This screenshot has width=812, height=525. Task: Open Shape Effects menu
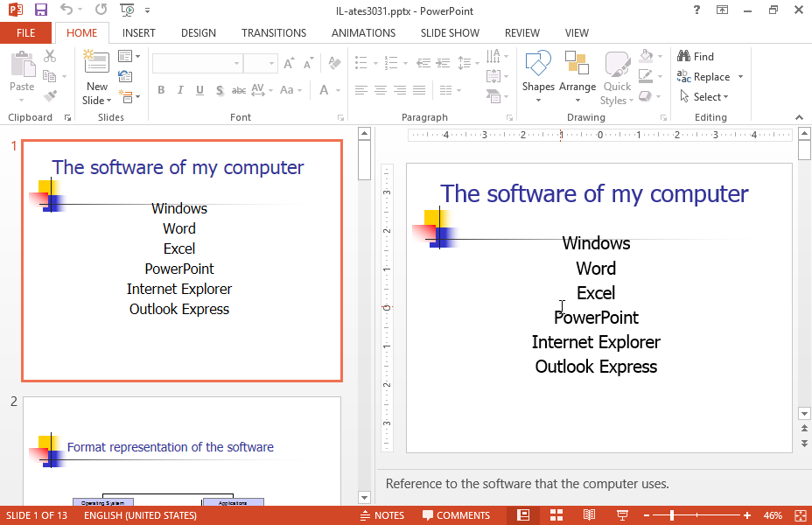pos(650,96)
